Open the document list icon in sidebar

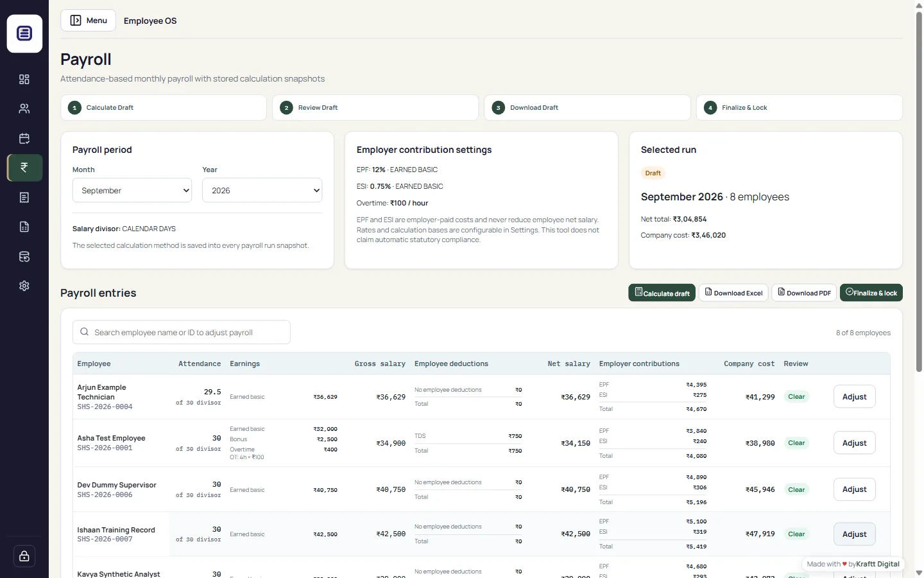[24, 198]
